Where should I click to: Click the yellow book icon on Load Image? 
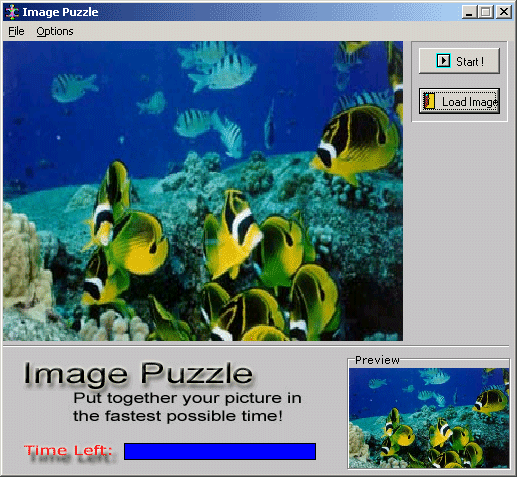[x=429, y=101]
